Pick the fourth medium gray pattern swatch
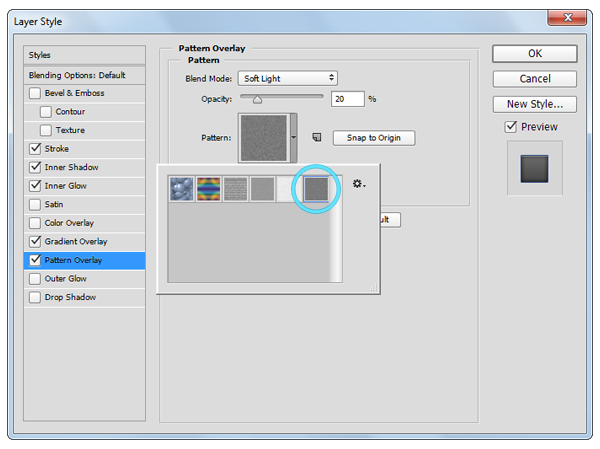This screenshot has height=449, width=600. (261, 188)
